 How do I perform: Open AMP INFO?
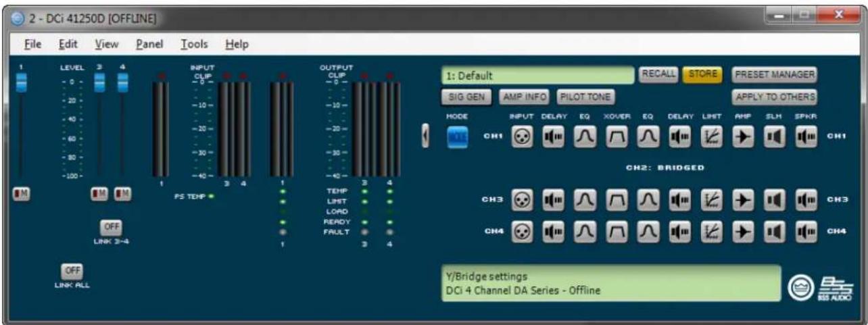[x=524, y=97]
